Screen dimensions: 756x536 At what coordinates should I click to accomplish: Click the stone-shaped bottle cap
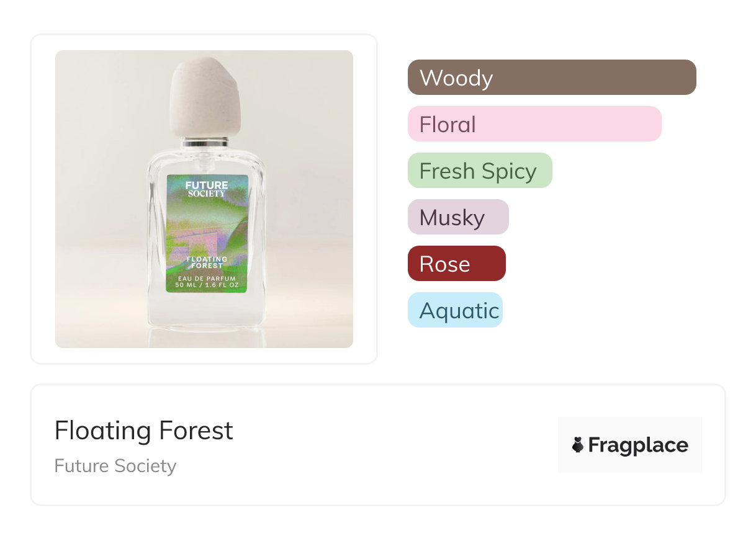click(204, 98)
